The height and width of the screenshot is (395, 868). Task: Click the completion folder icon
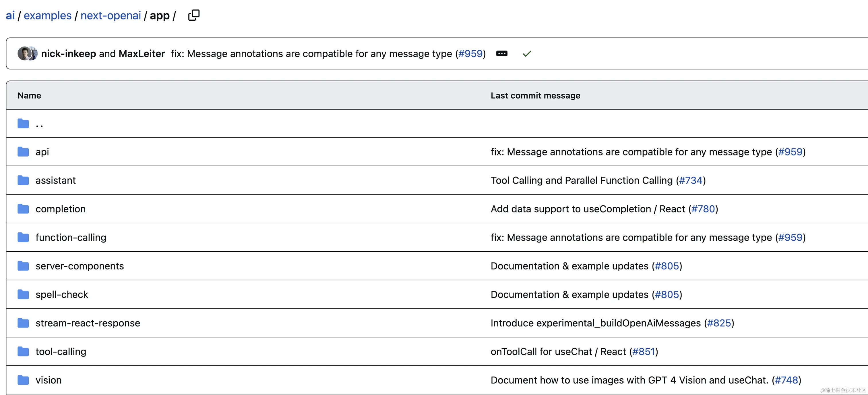[23, 209]
